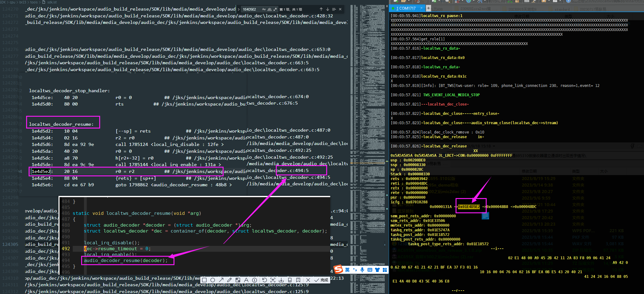Viewport: 644px width, 294px height.
Task: Select the rectangle annotation tool
Action: (x=204, y=280)
